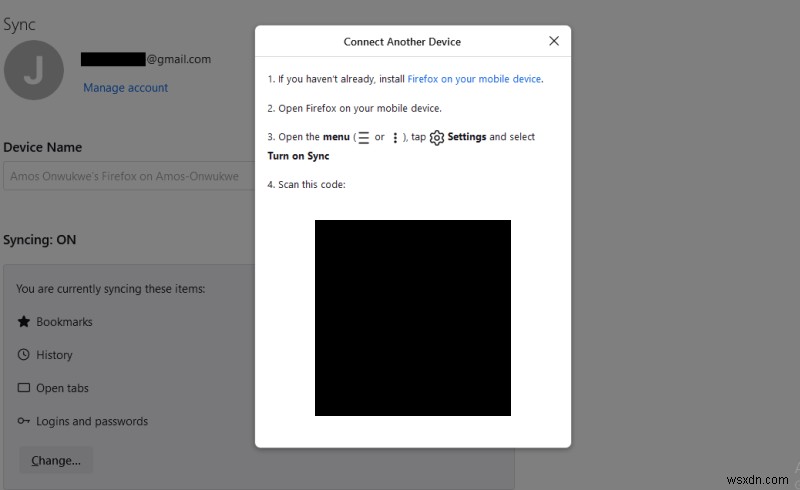Close the Connect Another Device dialog

554,41
